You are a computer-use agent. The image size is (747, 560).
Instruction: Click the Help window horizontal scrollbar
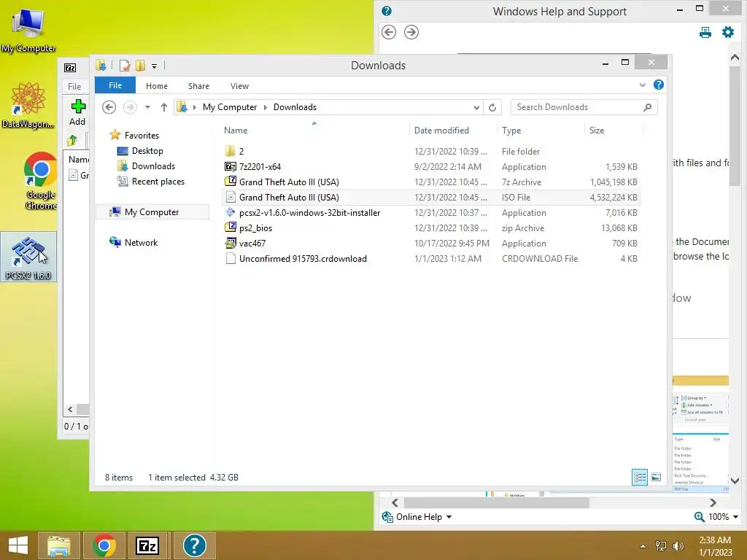pyautogui.click(x=496, y=503)
